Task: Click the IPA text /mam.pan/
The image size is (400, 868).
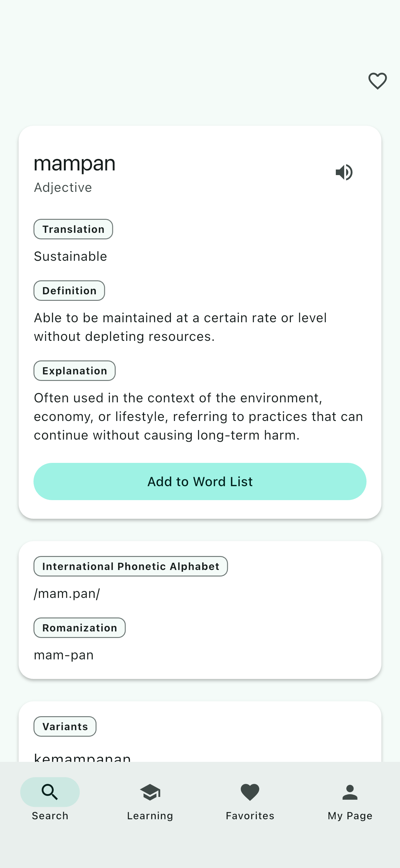Action: (67, 593)
